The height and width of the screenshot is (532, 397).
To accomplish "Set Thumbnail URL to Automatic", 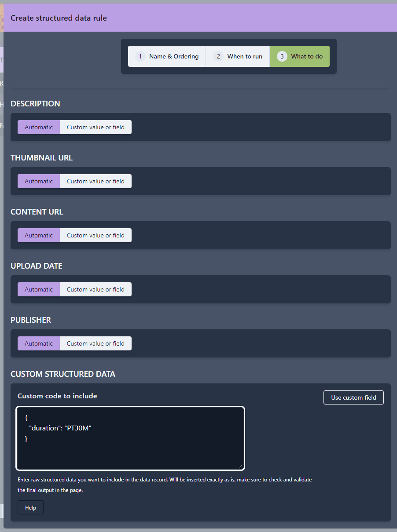I will click(x=39, y=181).
